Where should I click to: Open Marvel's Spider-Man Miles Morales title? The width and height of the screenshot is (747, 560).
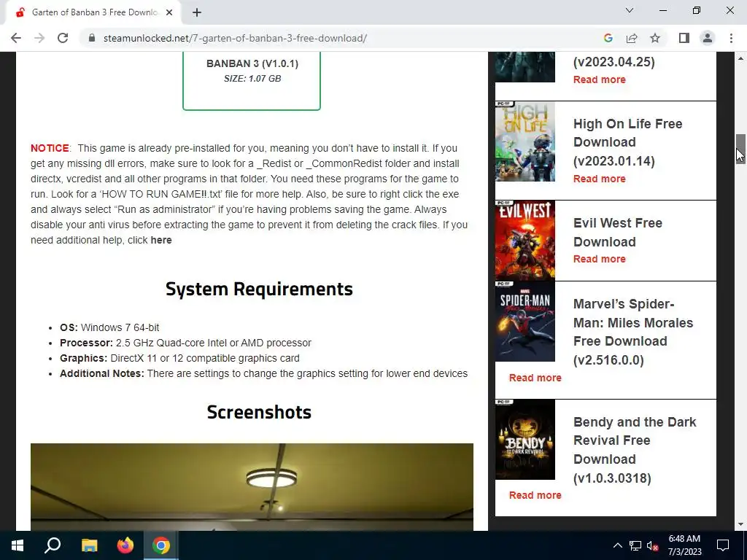[632, 332]
